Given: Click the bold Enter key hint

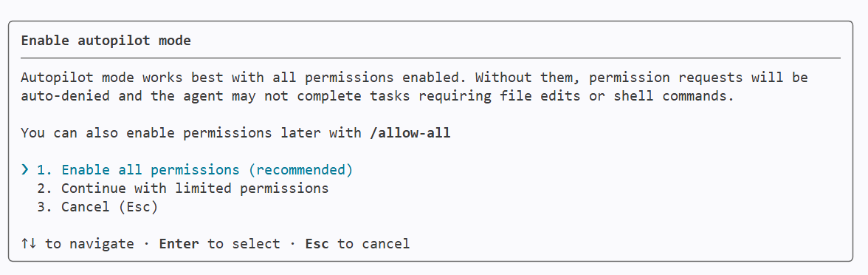Looking at the screenshot, I should (x=179, y=243).
